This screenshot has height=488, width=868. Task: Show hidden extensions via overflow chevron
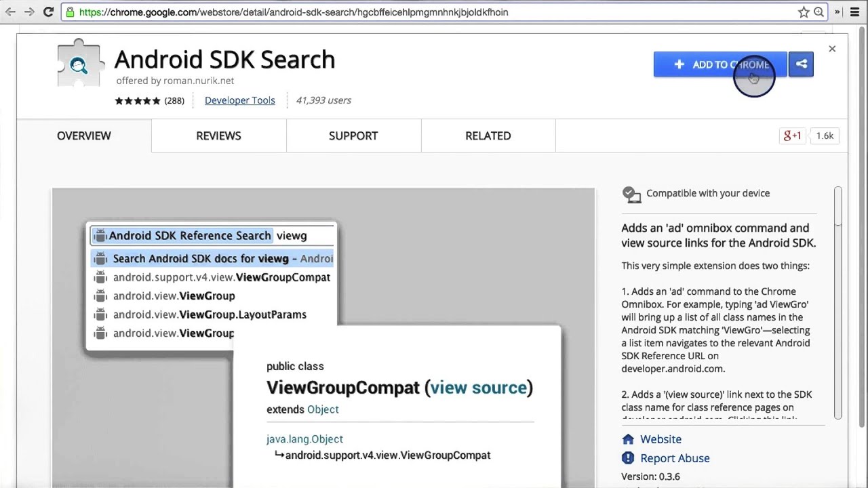tap(837, 12)
